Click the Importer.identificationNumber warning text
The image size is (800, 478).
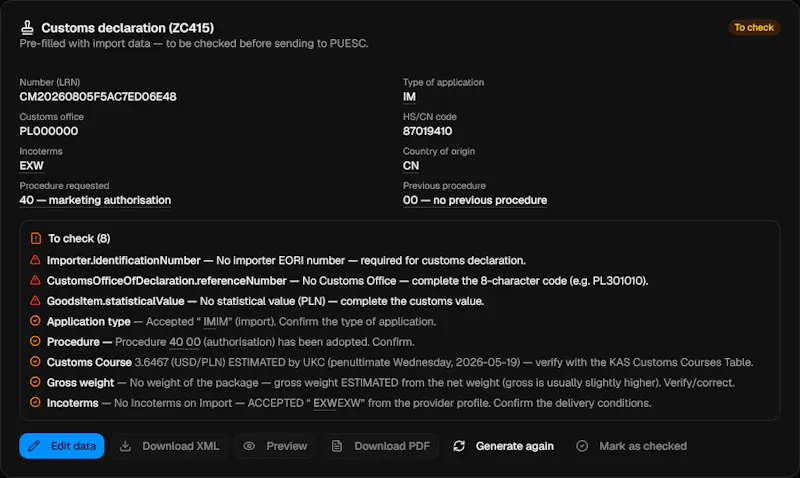point(286,261)
